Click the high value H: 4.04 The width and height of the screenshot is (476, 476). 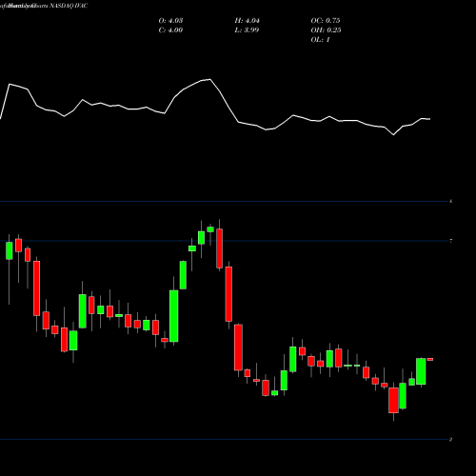(248, 21)
